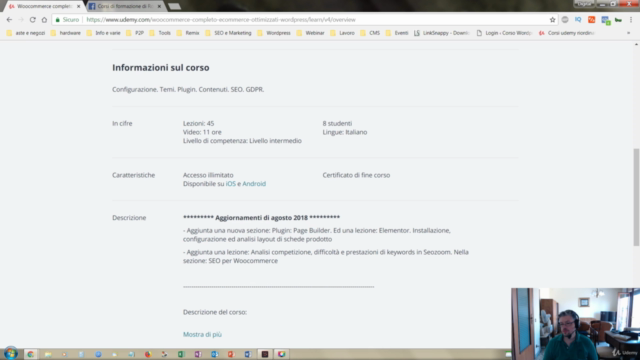Open the 'P2P' bookmark folder
This screenshot has height=360, width=640.
[x=135, y=33]
